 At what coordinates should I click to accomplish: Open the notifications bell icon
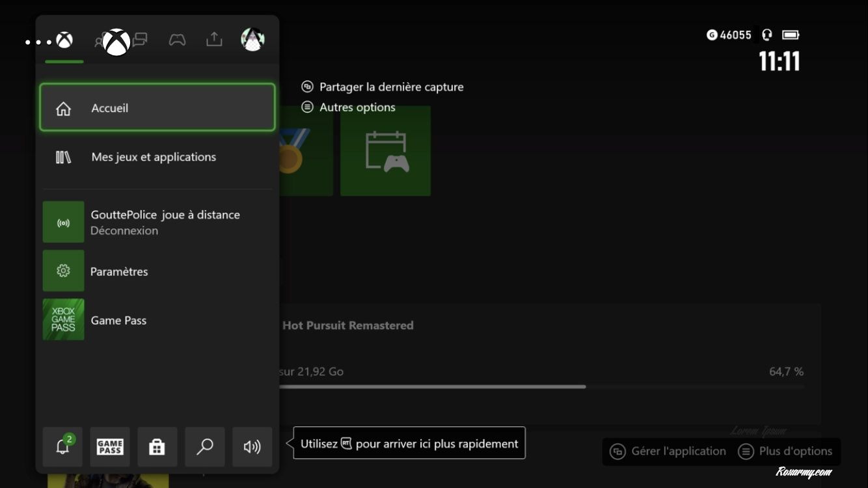click(x=62, y=447)
